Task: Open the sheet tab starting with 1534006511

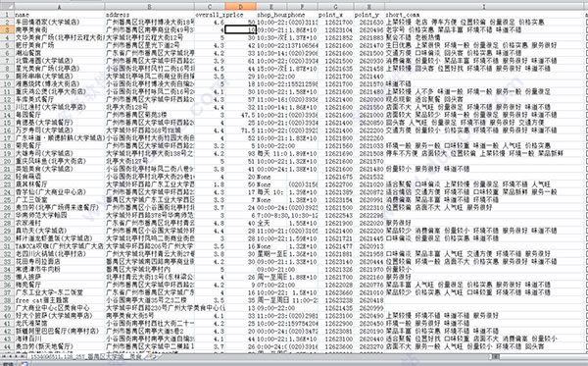Action: 86,356
